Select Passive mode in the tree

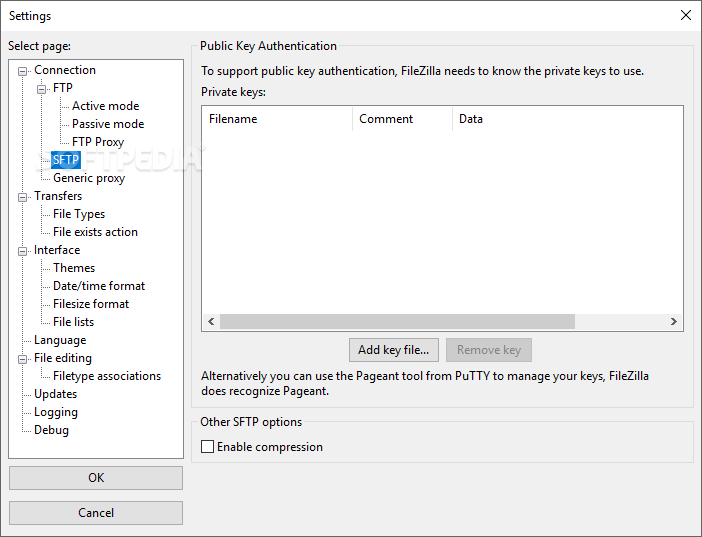[108, 124]
